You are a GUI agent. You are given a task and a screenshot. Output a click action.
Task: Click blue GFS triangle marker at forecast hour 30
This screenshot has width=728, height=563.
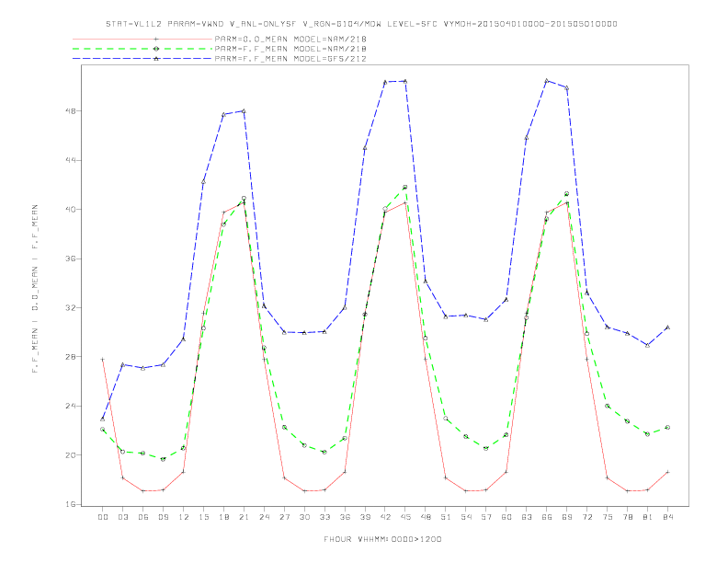(x=304, y=333)
